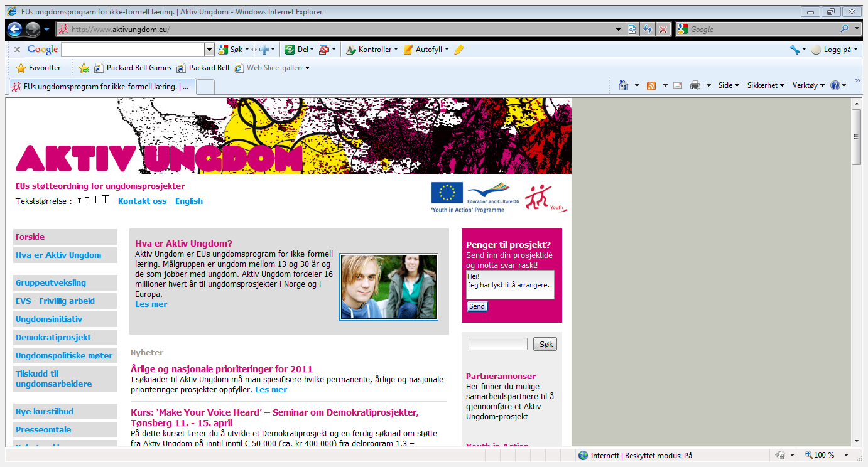Click the Google Toolbar search input field
Viewport: 868px width, 467px height.
point(133,50)
